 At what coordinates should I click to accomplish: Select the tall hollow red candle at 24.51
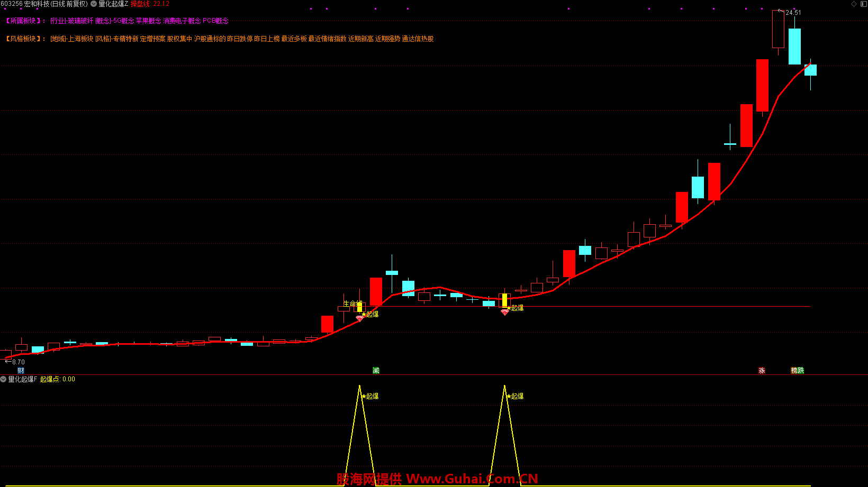pyautogui.click(x=778, y=30)
